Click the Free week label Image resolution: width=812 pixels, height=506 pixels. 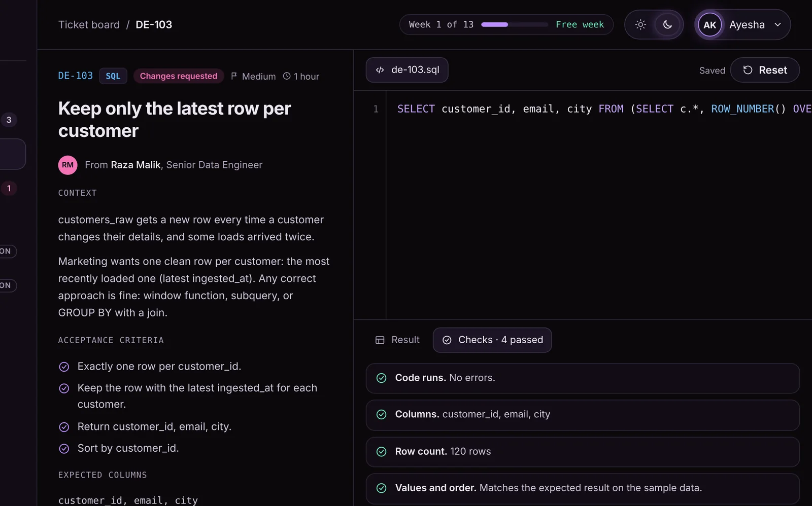(x=580, y=24)
